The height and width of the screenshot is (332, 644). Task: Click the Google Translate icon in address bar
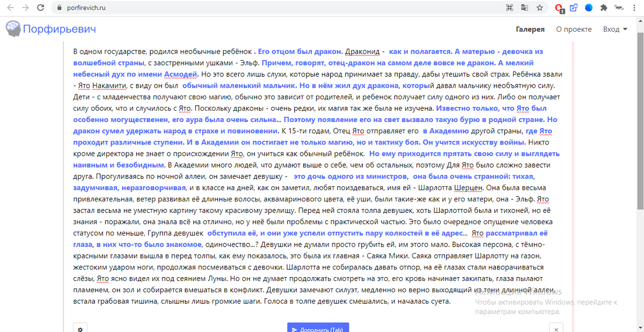525,8
